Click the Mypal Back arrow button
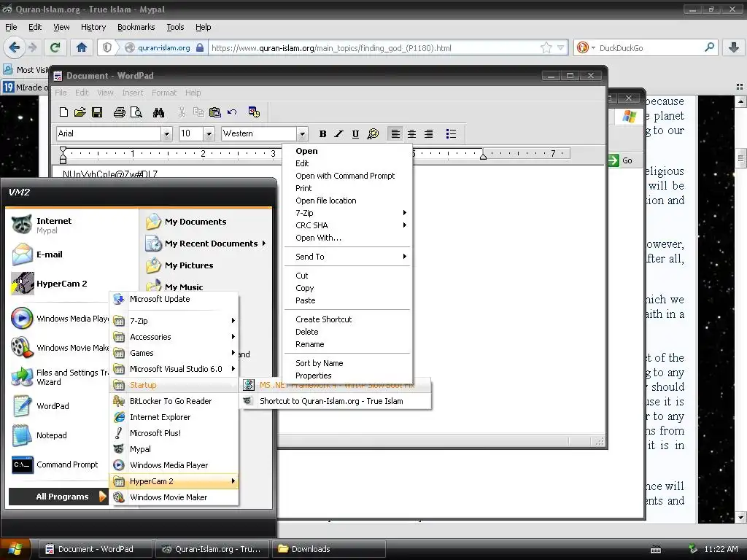 tap(15, 47)
